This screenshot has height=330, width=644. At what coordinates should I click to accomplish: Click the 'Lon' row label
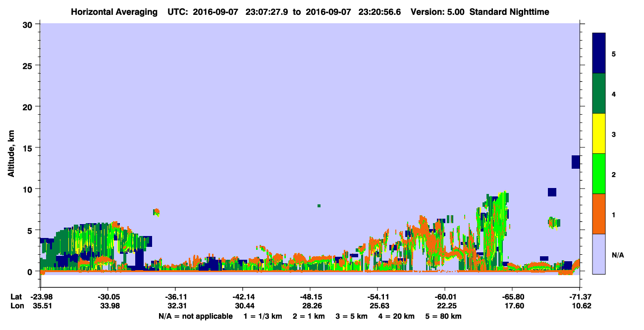point(17,306)
